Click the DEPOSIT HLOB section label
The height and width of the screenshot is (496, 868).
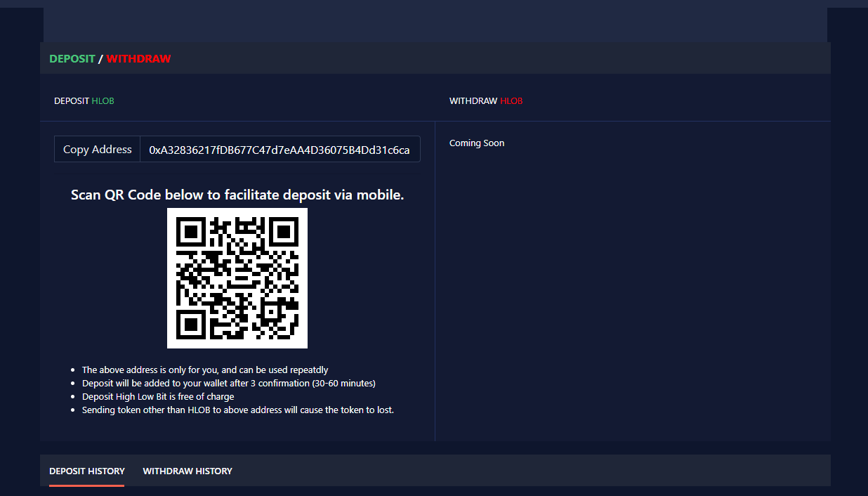click(84, 101)
